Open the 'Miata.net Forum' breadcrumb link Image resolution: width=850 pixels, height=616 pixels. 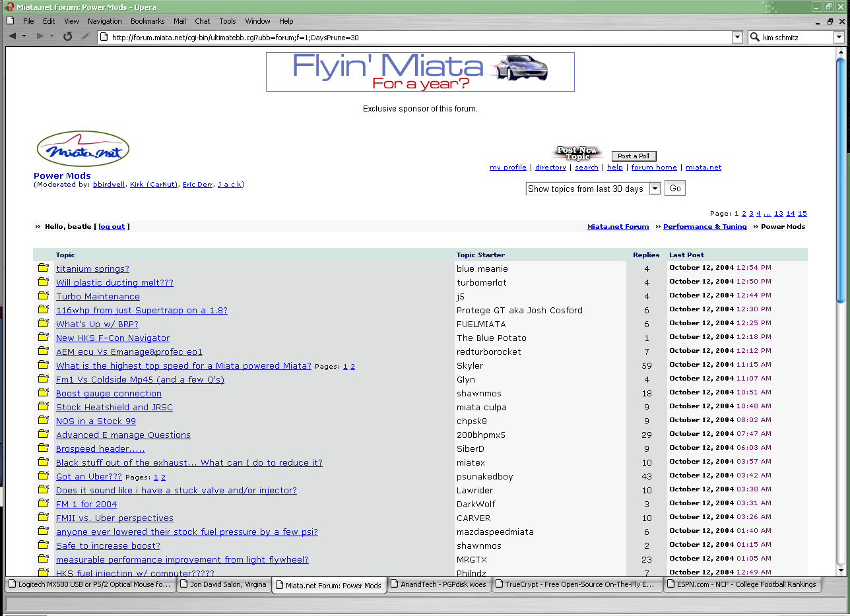(618, 226)
